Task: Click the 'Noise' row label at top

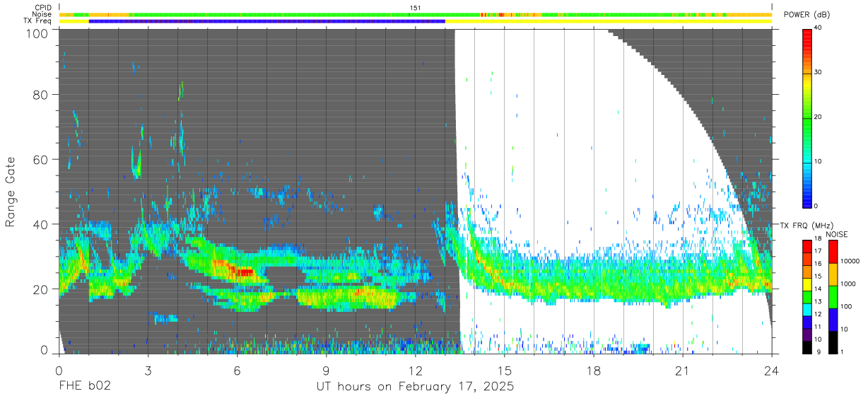Action: pos(42,14)
